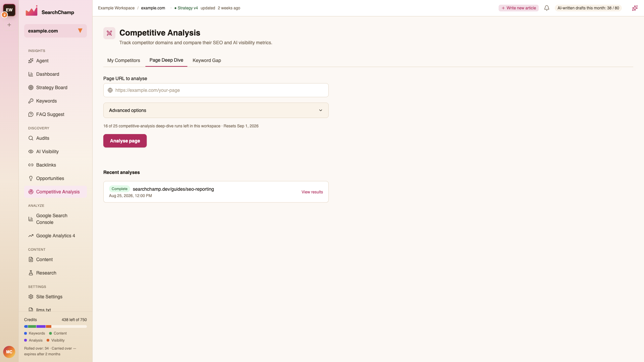Expand the Advanced options section

pyautogui.click(x=216, y=110)
